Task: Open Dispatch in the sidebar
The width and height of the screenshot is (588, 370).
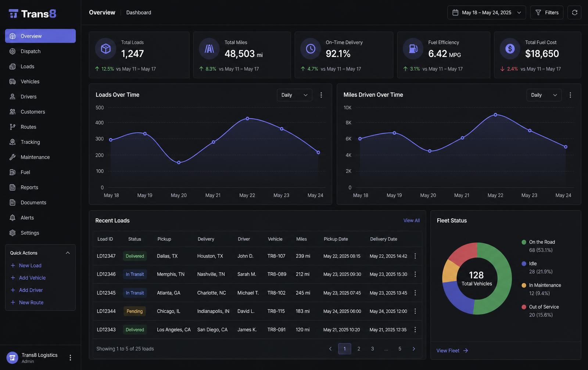Action: (40, 51)
